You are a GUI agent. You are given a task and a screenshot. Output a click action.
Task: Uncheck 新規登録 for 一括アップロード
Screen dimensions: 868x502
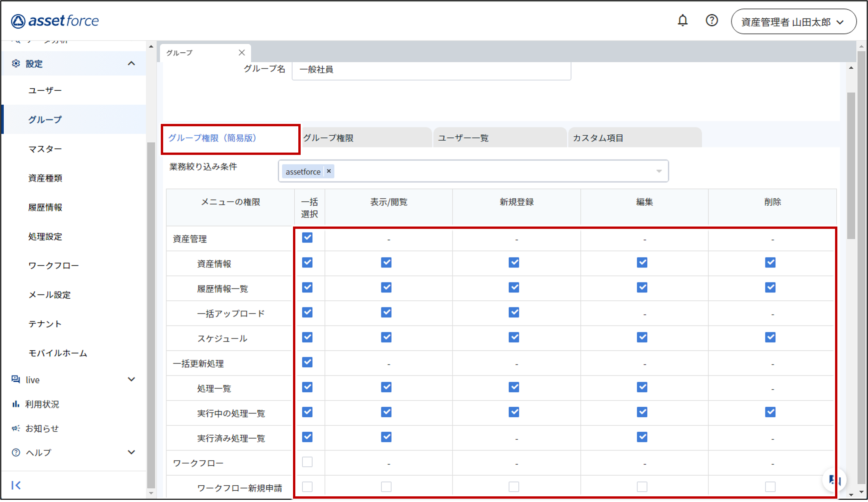(514, 312)
